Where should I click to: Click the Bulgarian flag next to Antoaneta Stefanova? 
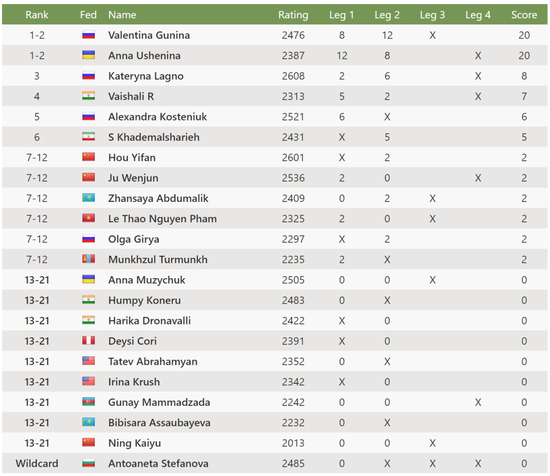point(88,463)
